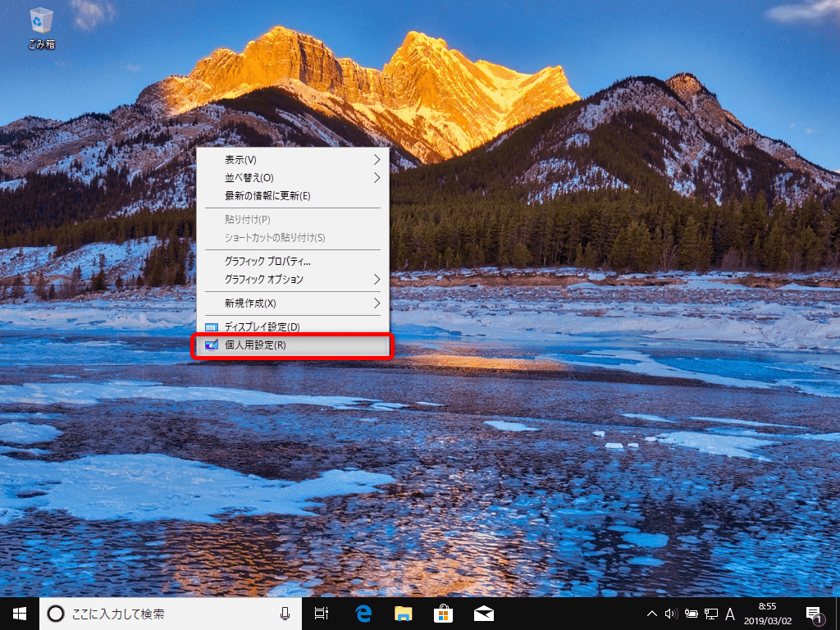Image resolution: width=840 pixels, height=630 pixels.
Task: Select 最新の情報に更新(E) to refresh
Action: pyautogui.click(x=293, y=196)
